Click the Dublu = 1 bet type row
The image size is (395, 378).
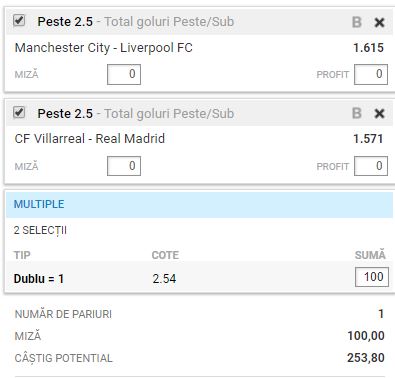coord(199,278)
